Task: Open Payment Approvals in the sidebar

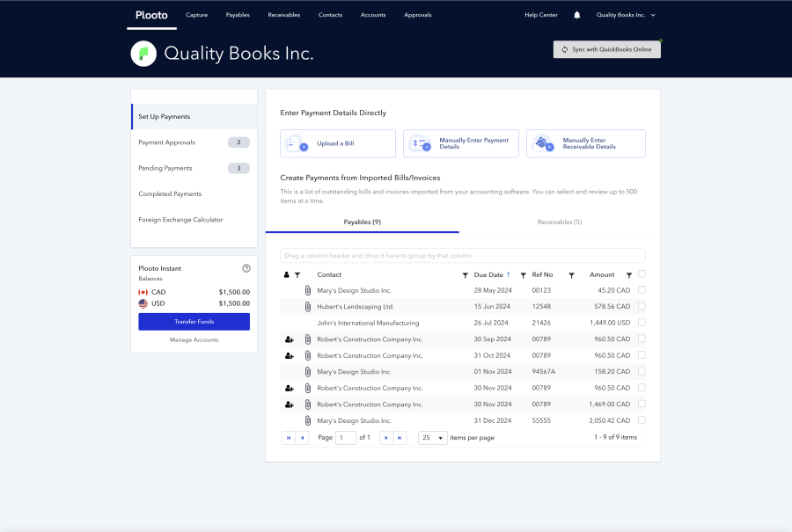Action: coord(194,142)
